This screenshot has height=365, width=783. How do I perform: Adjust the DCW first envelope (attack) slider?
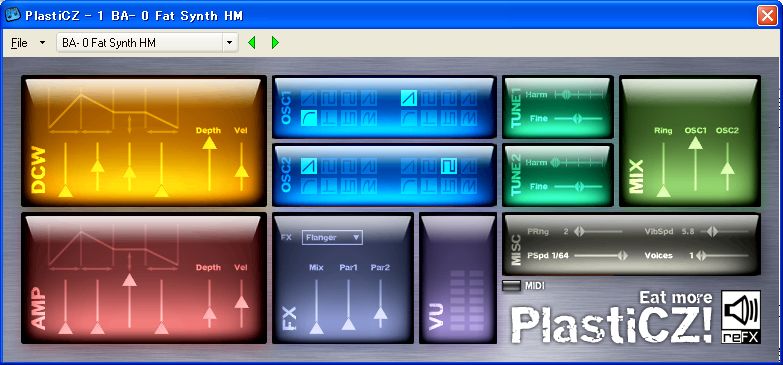coord(65,169)
